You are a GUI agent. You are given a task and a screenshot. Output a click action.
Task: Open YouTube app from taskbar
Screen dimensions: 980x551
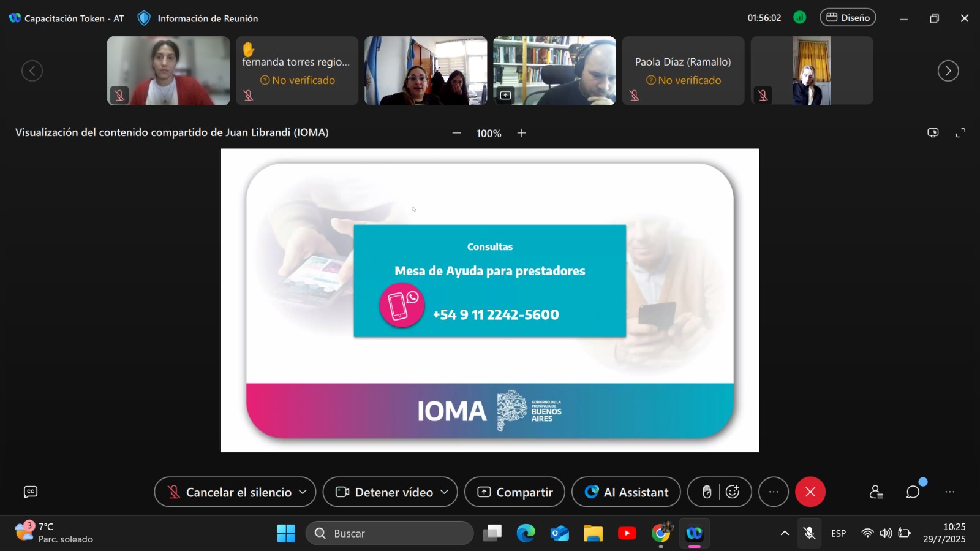[627, 533]
